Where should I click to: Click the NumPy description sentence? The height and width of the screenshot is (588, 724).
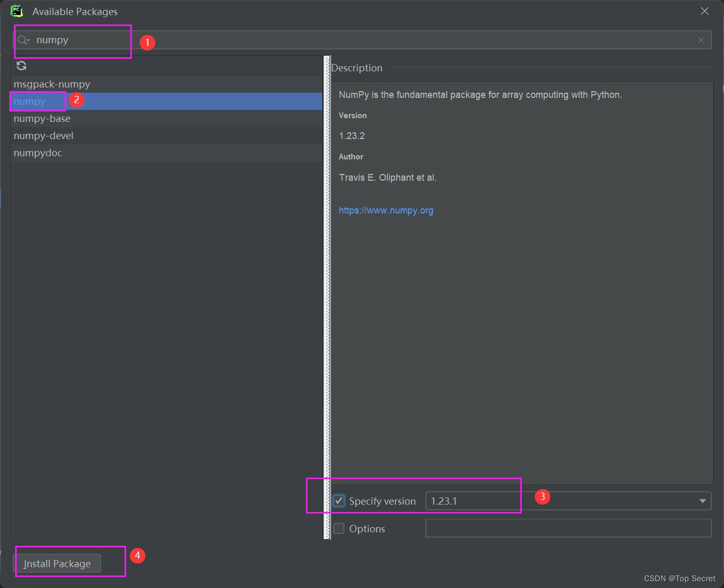click(481, 95)
